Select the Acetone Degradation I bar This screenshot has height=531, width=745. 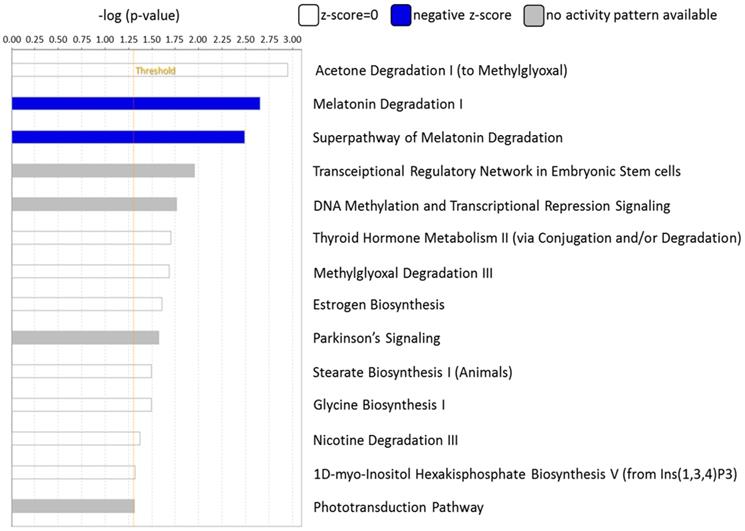point(150,70)
